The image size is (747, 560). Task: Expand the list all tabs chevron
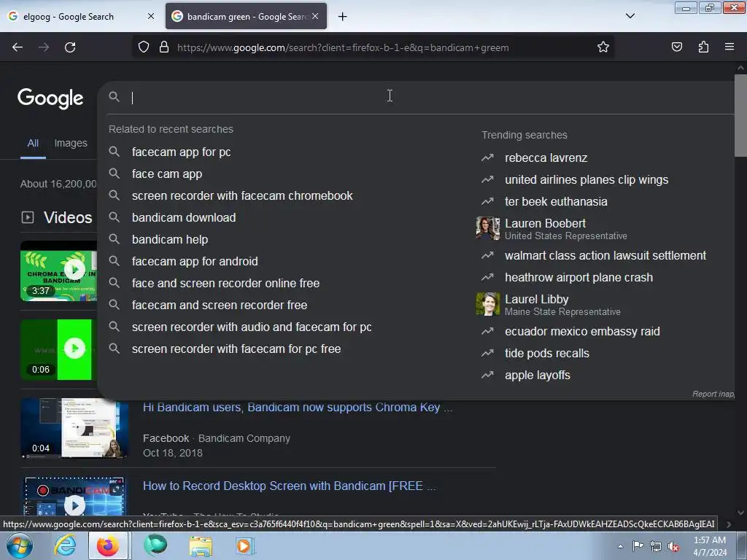tap(630, 16)
